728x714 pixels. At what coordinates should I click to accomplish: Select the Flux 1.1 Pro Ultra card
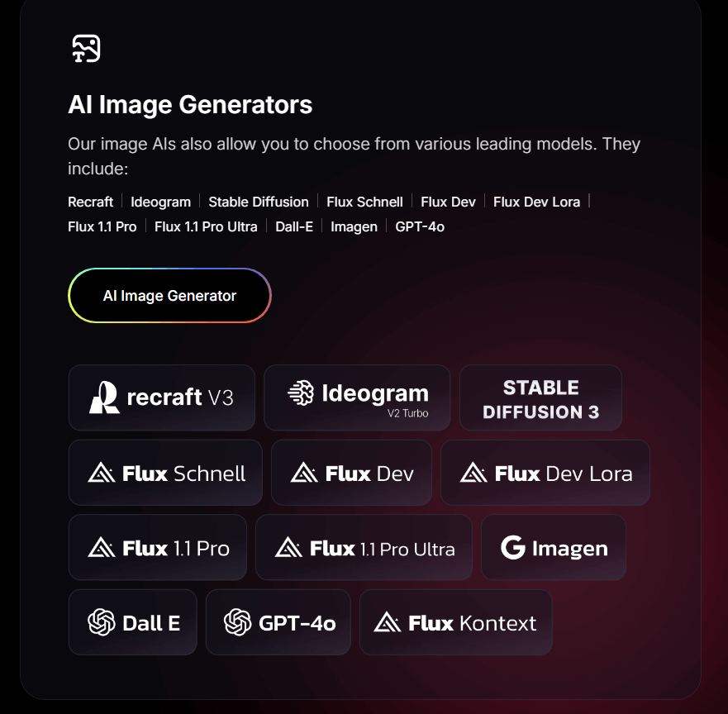point(364,547)
